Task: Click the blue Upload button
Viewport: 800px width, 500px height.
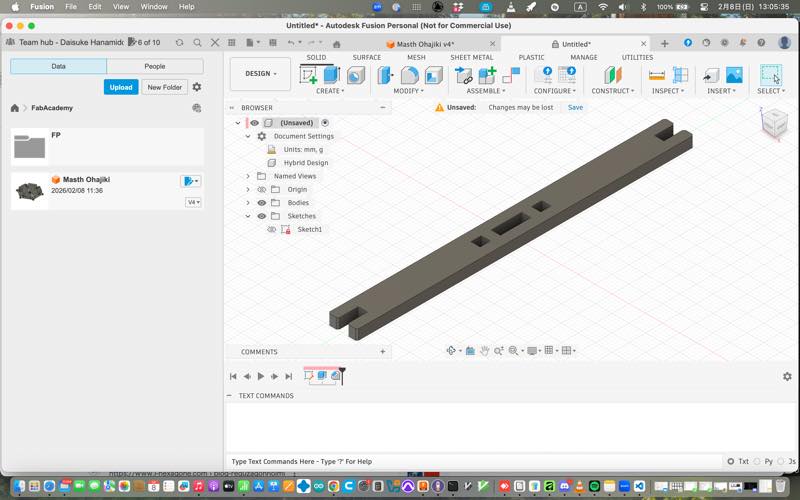Action: click(x=121, y=87)
